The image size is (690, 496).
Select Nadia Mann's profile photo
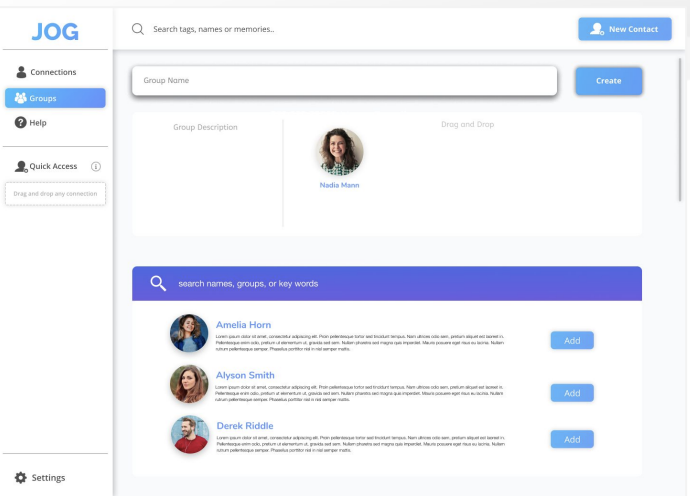(339, 153)
